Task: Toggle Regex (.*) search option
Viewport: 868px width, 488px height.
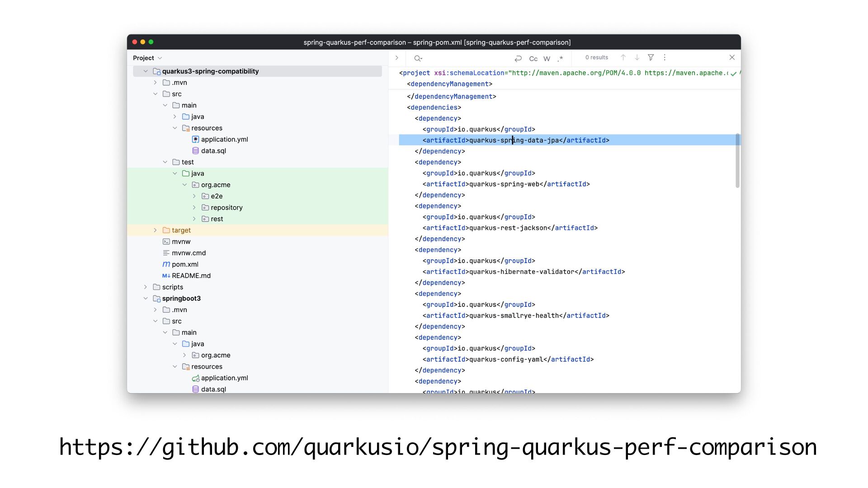Action: (561, 58)
